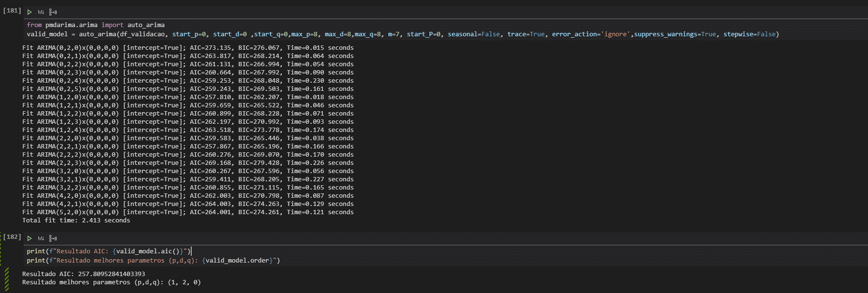The height and width of the screenshot is (293, 868).
Task: Click execution count [182]
Action: (x=12, y=236)
